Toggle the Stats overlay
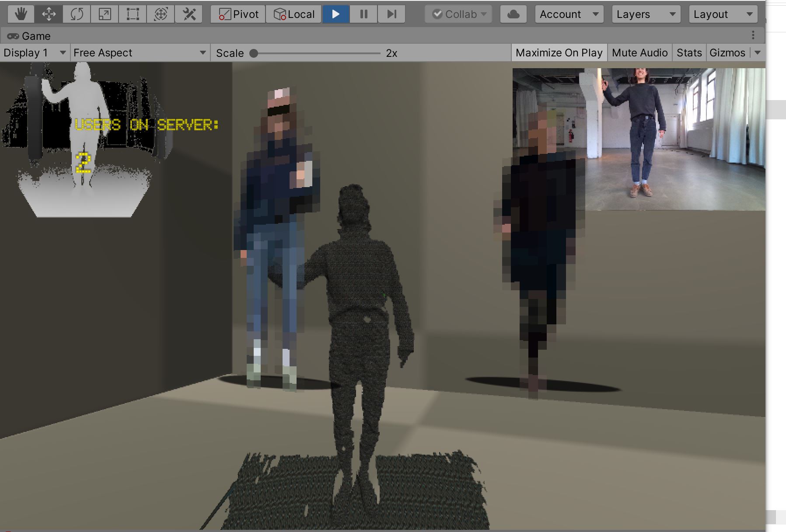This screenshot has width=786, height=532. (689, 53)
